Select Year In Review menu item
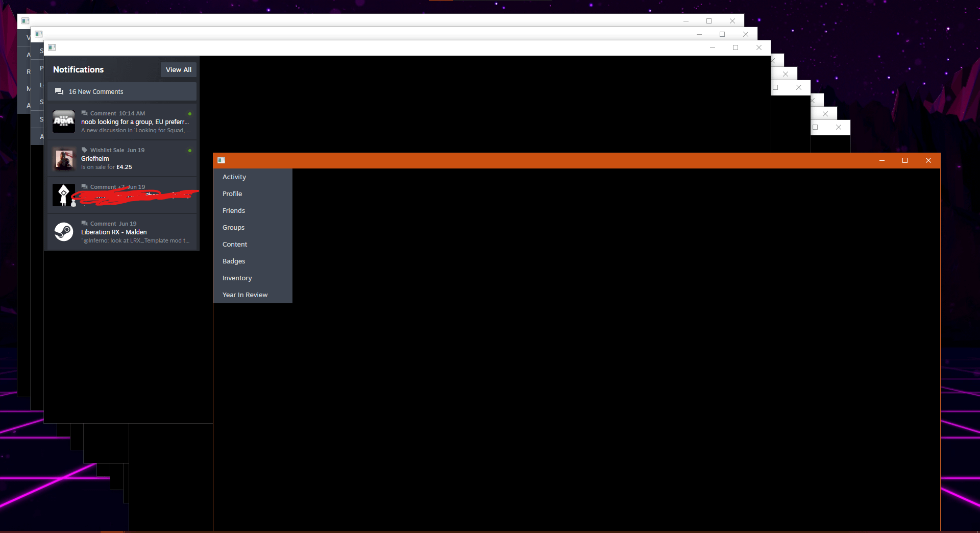 [x=245, y=295]
